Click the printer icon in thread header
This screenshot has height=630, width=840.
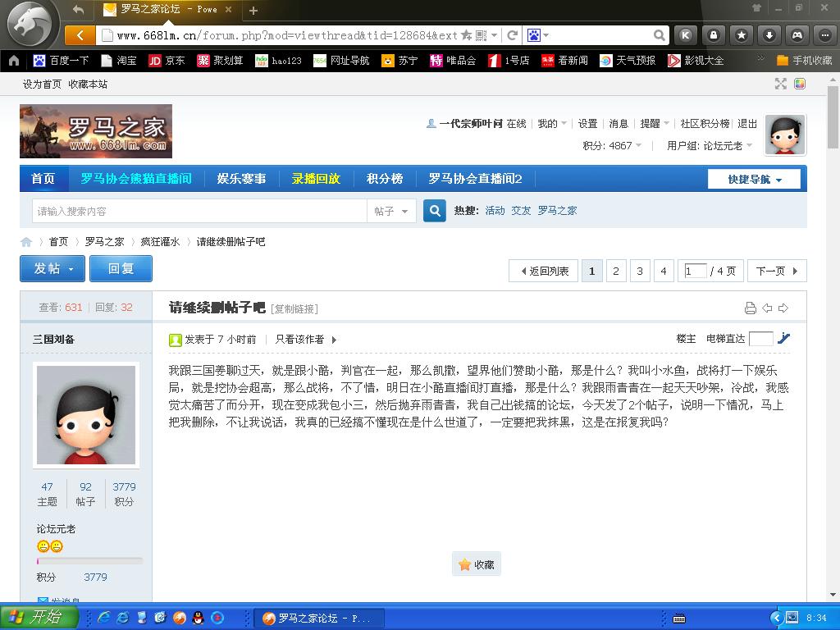coord(750,308)
